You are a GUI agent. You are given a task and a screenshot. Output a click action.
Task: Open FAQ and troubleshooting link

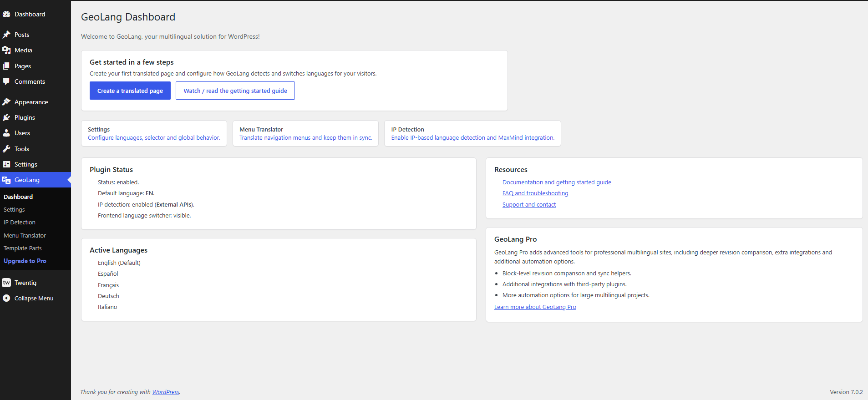tap(535, 193)
